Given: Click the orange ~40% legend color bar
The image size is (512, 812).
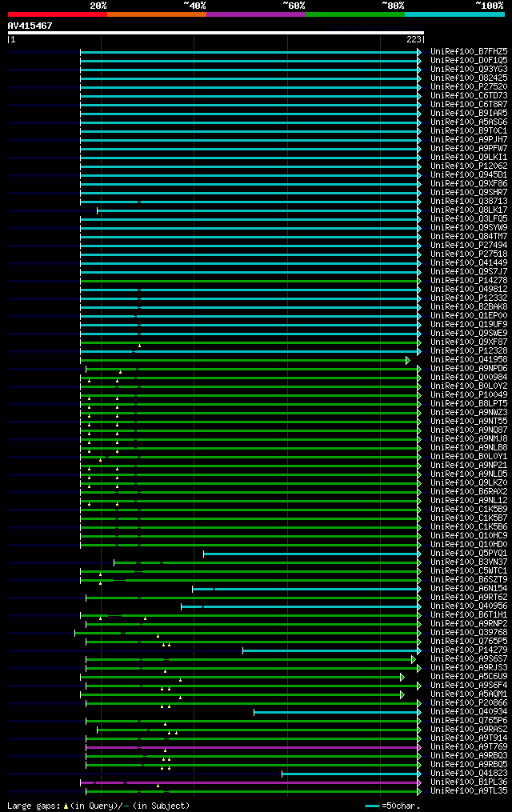Looking at the screenshot, I should (157, 14).
